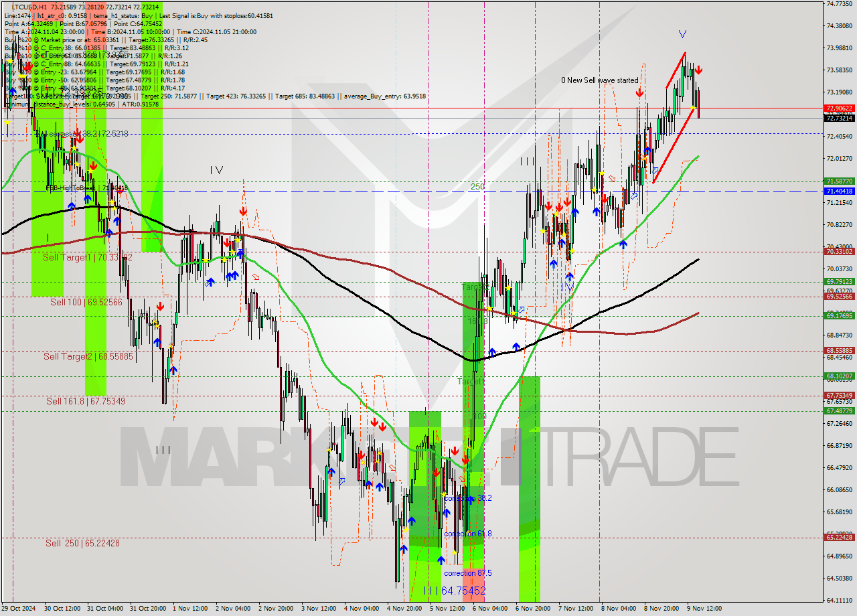Select the green 68.10207 price tag
Screen dimensions: 857x616
click(839, 376)
